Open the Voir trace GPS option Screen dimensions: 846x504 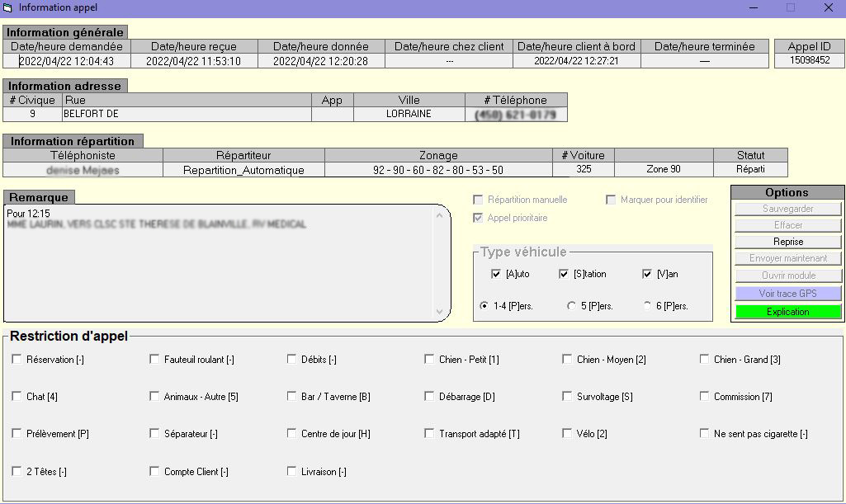787,293
